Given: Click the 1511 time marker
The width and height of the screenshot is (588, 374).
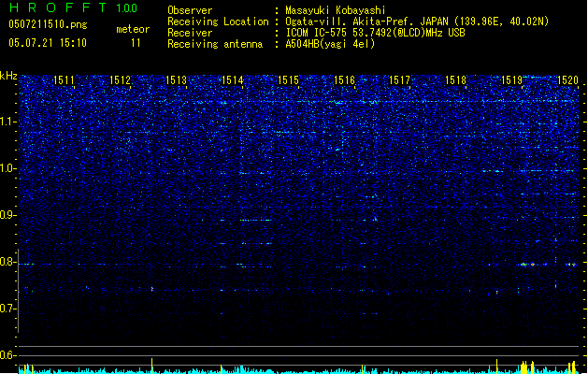Looking at the screenshot, I should 65,80.
